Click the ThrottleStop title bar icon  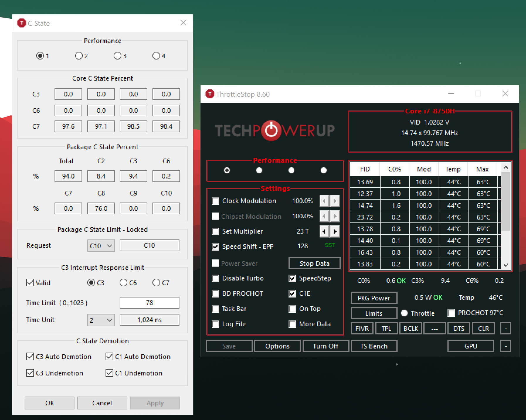coord(210,94)
